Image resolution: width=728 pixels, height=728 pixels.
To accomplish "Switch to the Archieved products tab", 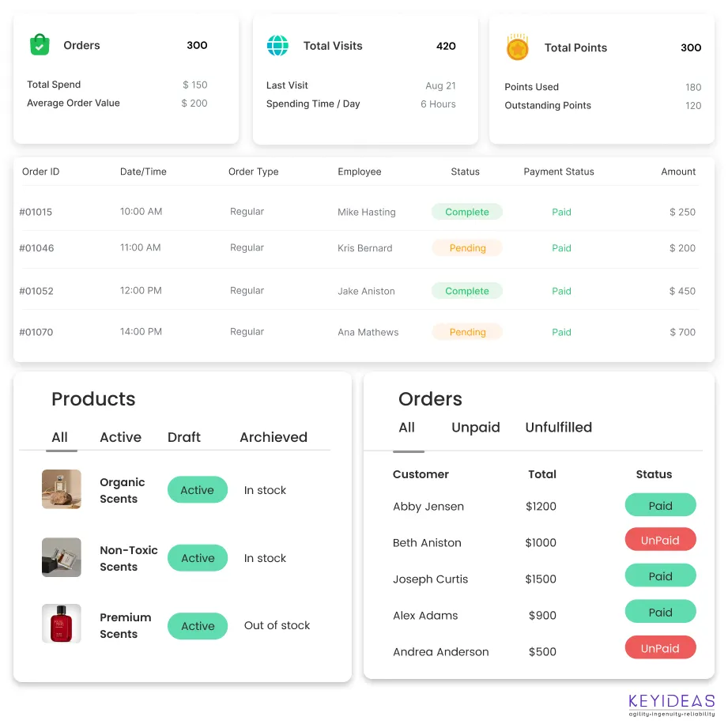I will [x=273, y=437].
